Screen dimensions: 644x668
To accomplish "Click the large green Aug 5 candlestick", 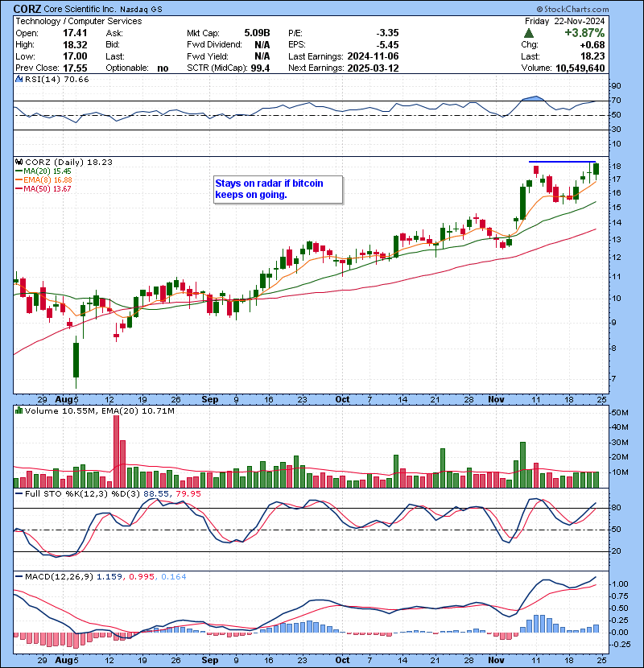I will [x=76, y=360].
